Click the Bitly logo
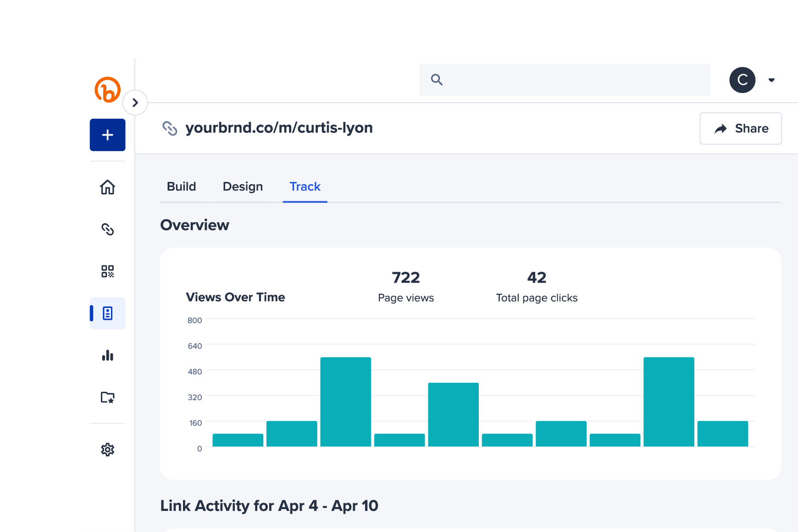The height and width of the screenshot is (532, 798). tap(107, 90)
